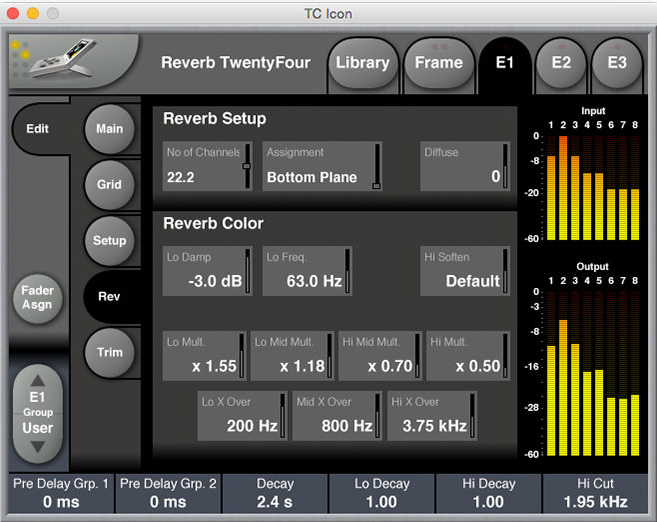Click the Input meter label

point(593,111)
